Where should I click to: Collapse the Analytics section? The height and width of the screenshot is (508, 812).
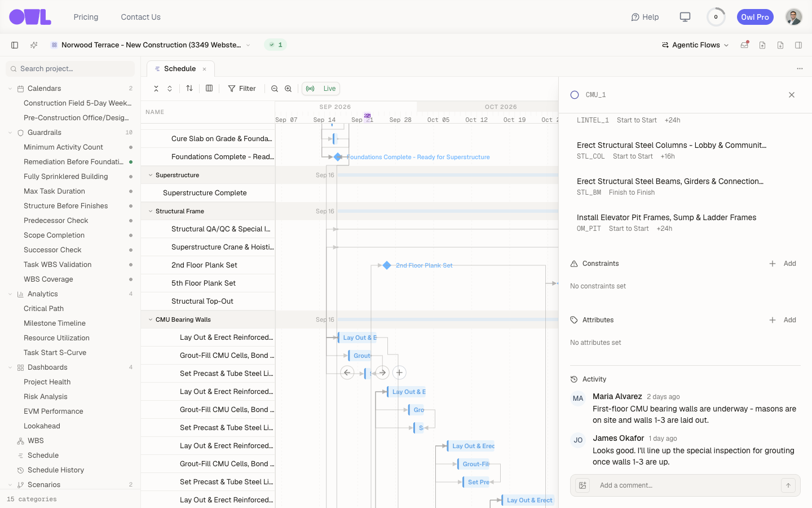click(10, 294)
